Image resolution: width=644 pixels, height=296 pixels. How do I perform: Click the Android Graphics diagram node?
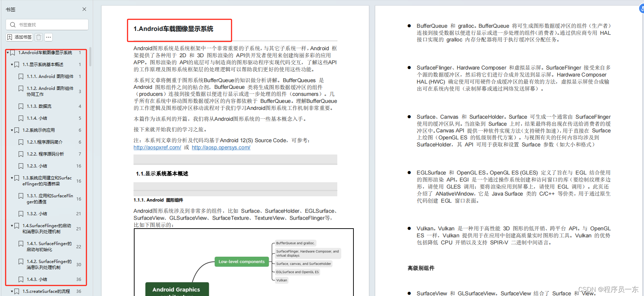177,289
